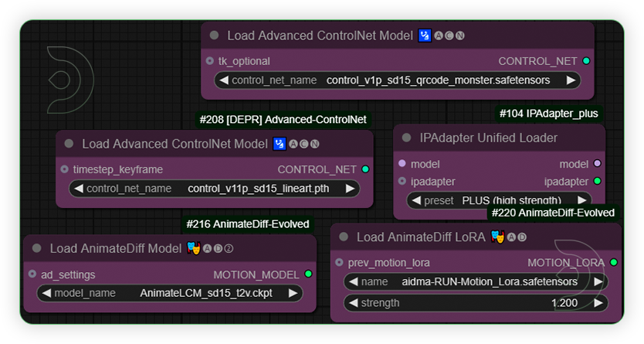Select previous motion LoRA name
644x344 pixels.
point(353,281)
